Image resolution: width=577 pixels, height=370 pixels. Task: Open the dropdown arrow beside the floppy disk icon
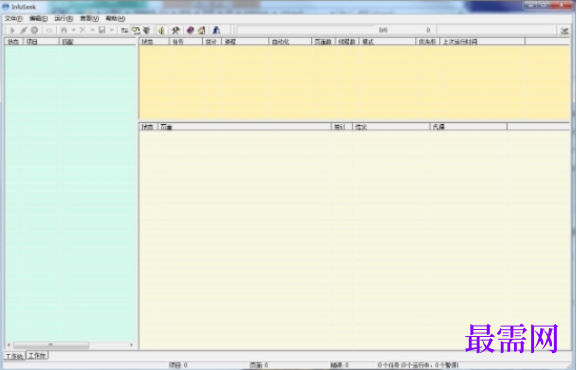[111, 30]
